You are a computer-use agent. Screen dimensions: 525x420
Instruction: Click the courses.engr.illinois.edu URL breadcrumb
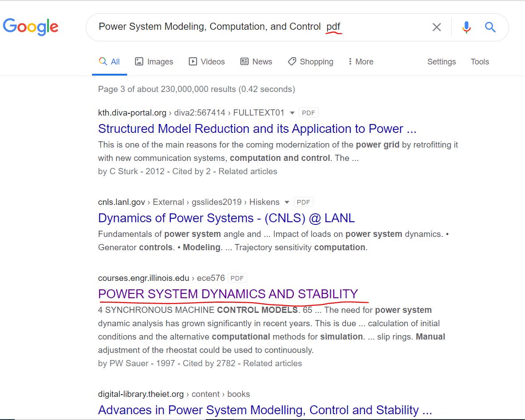tap(161, 278)
